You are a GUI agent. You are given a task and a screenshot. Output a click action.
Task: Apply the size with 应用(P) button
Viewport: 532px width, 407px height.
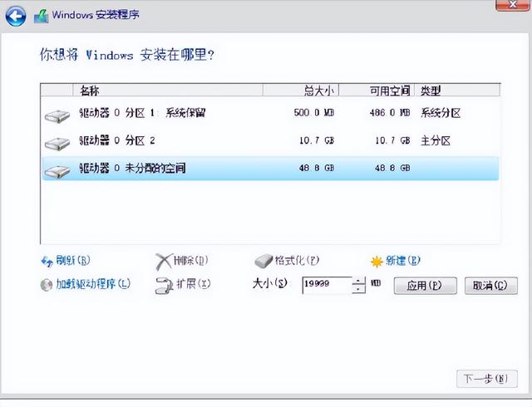pyautogui.click(x=425, y=286)
